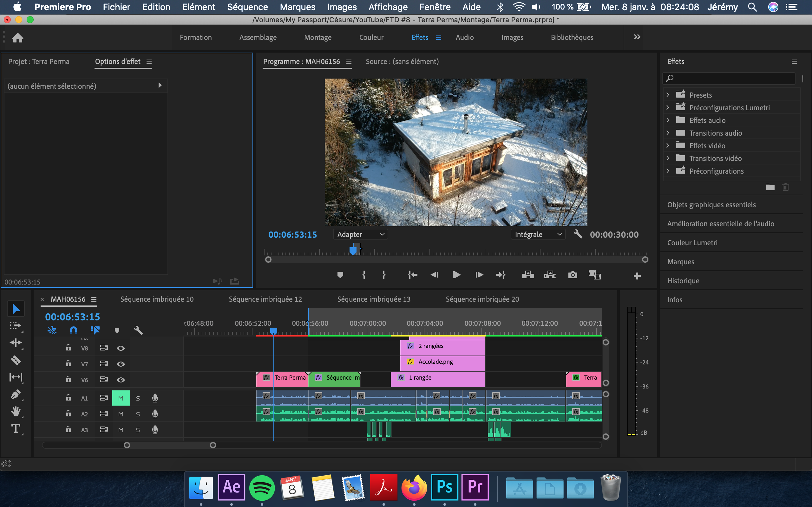Click the Export Frame camera icon
Viewport: 812px width, 507px height.
(x=573, y=275)
